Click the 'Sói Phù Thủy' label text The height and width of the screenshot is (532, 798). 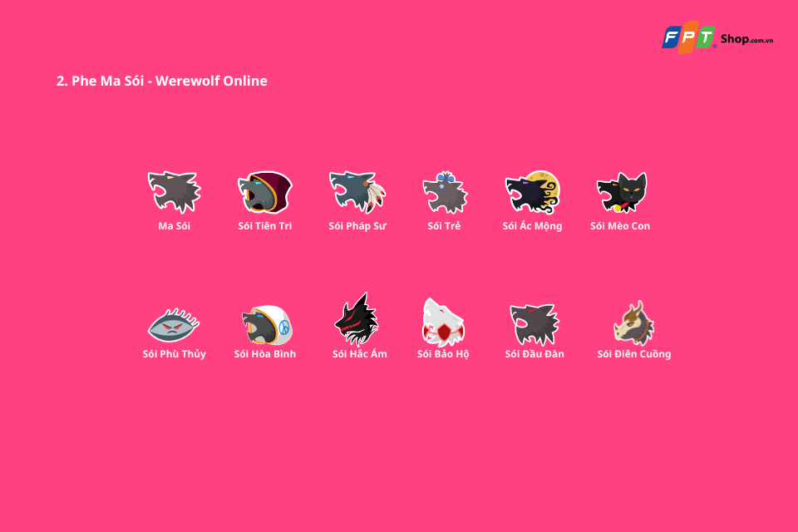[174, 354]
